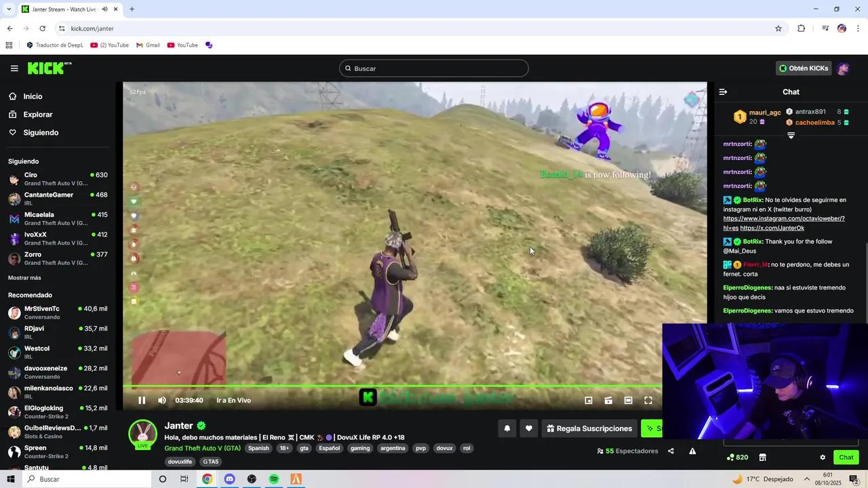This screenshot has width=868, height=488.
Task: Send message with the Chat button
Action: (846, 457)
